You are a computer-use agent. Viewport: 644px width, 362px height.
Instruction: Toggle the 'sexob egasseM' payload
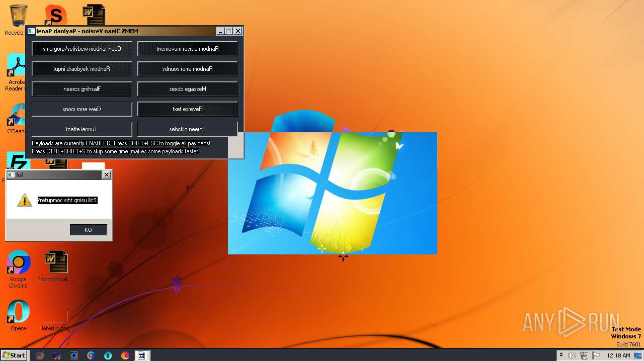188,89
